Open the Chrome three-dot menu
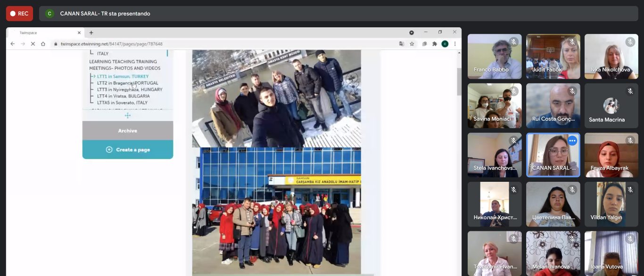The width and height of the screenshot is (644, 276). point(455,44)
